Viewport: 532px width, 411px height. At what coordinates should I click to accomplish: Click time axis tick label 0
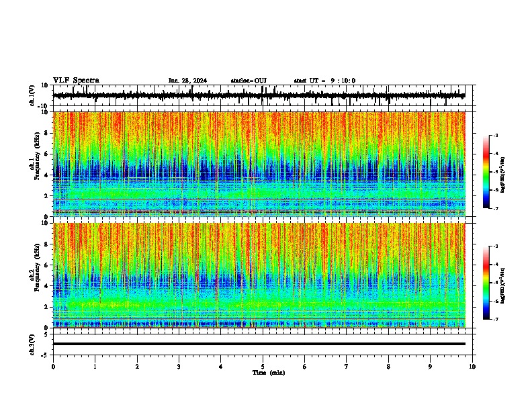pyautogui.click(x=53, y=367)
